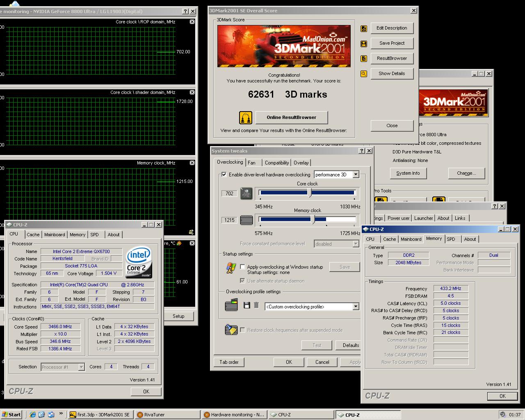The height and width of the screenshot is (420, 525).
Task: Click the small icon at bottom of Memory clock graph
Action: [191, 232]
